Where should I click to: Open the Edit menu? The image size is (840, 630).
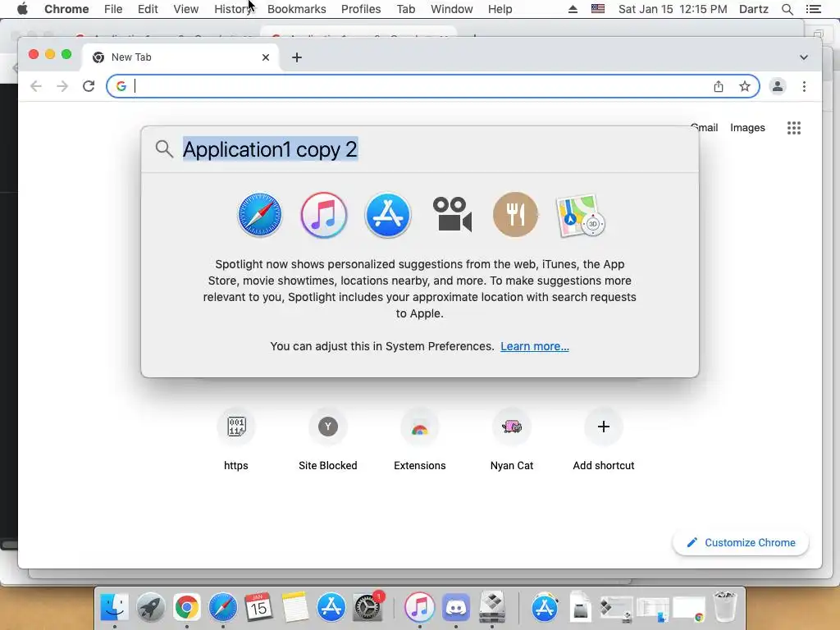tap(148, 9)
